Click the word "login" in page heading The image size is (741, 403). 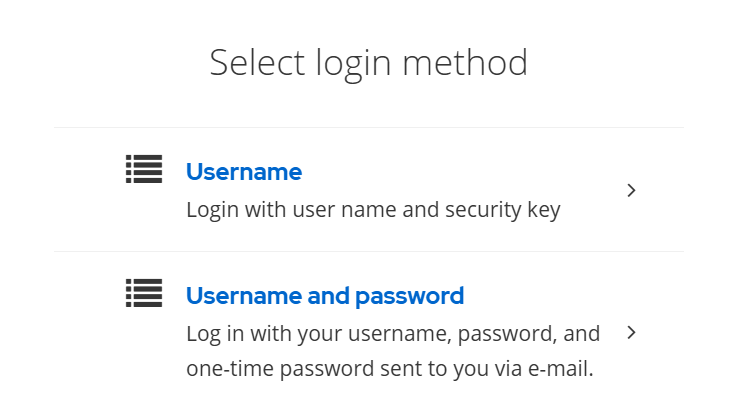[354, 64]
